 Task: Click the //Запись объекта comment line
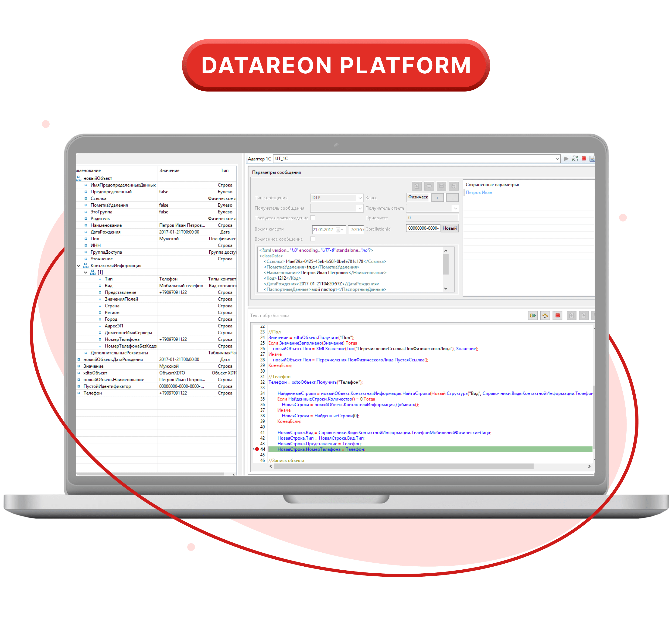tap(286, 460)
